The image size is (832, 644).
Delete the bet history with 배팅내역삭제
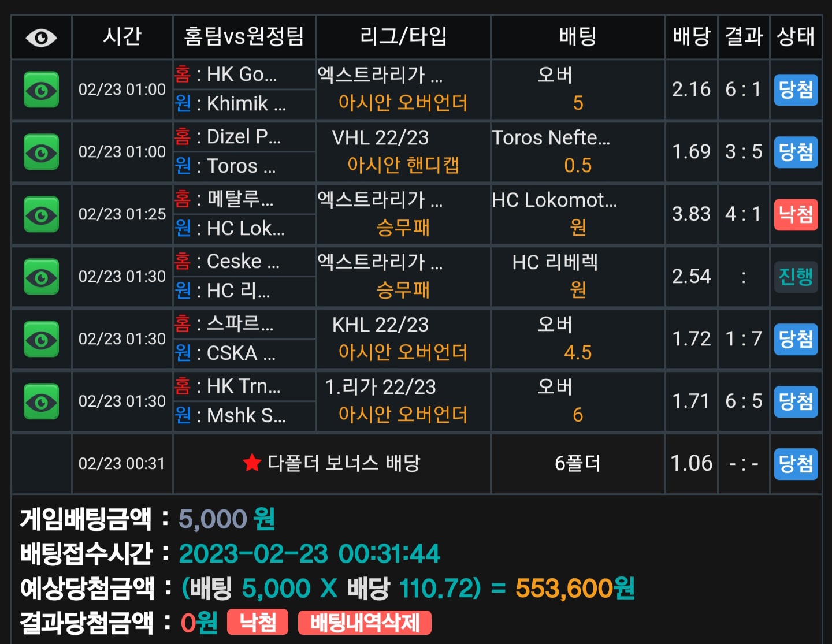(365, 623)
